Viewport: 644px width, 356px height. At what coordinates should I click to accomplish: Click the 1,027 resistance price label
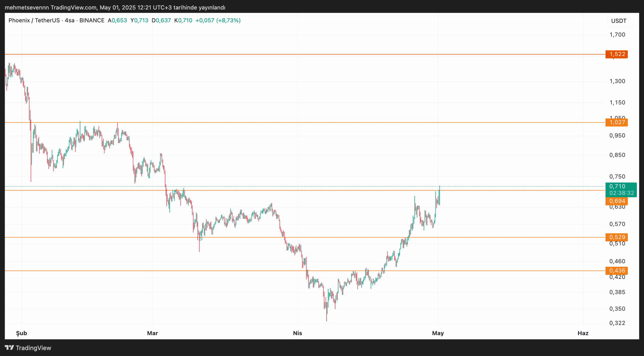pos(617,122)
